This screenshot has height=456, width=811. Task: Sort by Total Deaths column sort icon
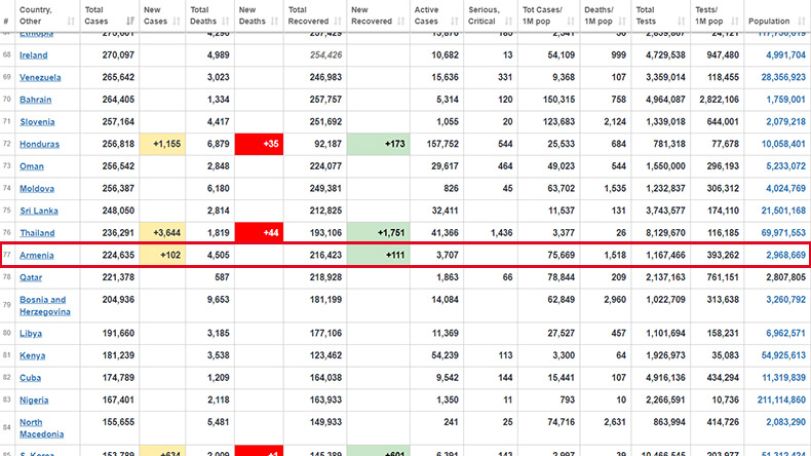[x=225, y=21]
